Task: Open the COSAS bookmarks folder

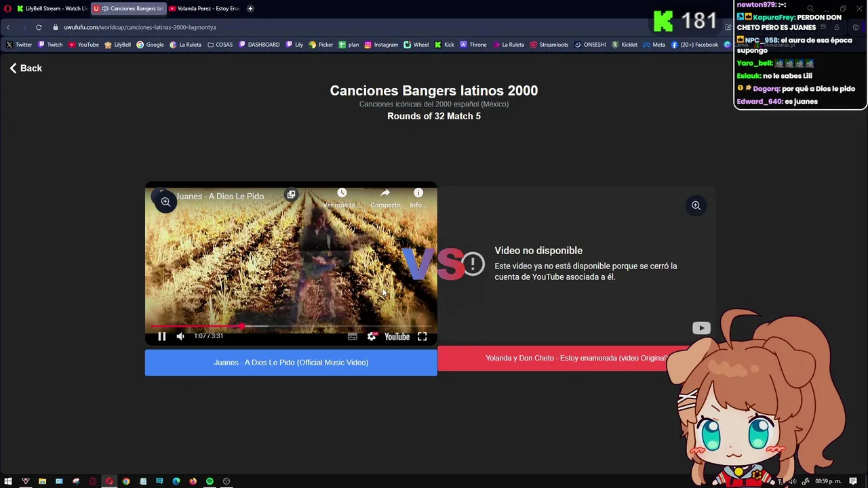Action: point(220,45)
